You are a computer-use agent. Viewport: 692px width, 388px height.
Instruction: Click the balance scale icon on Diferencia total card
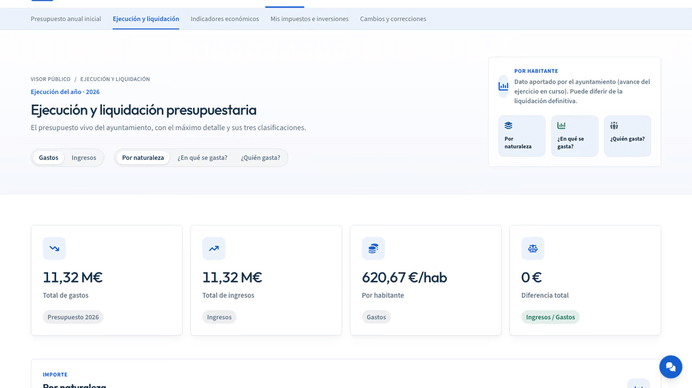533,249
